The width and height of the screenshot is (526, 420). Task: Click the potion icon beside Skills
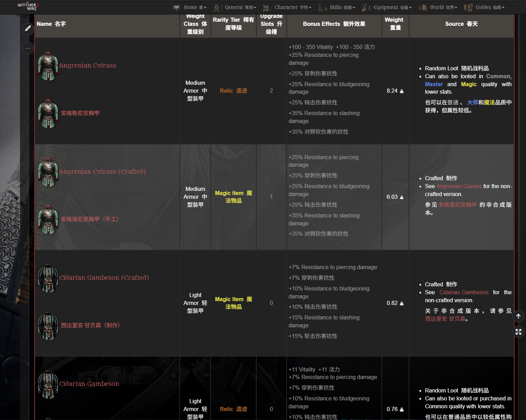point(322,7)
